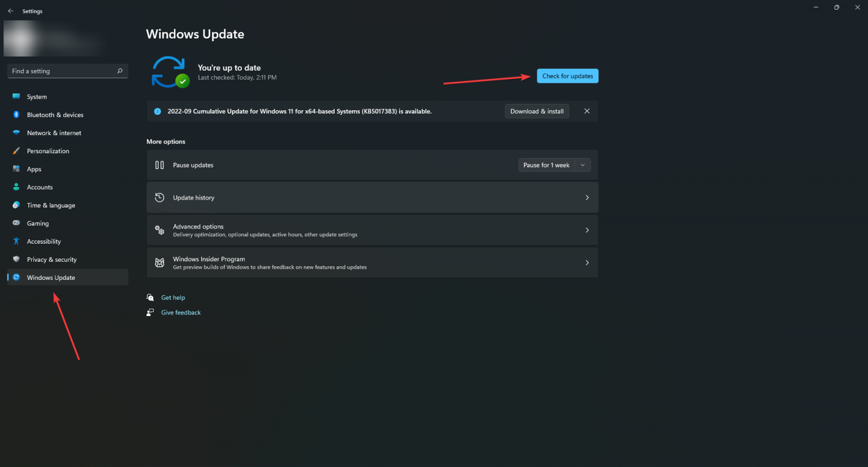Click the Give feedback icon
Viewport: 868px width, 467px height.
(150, 312)
